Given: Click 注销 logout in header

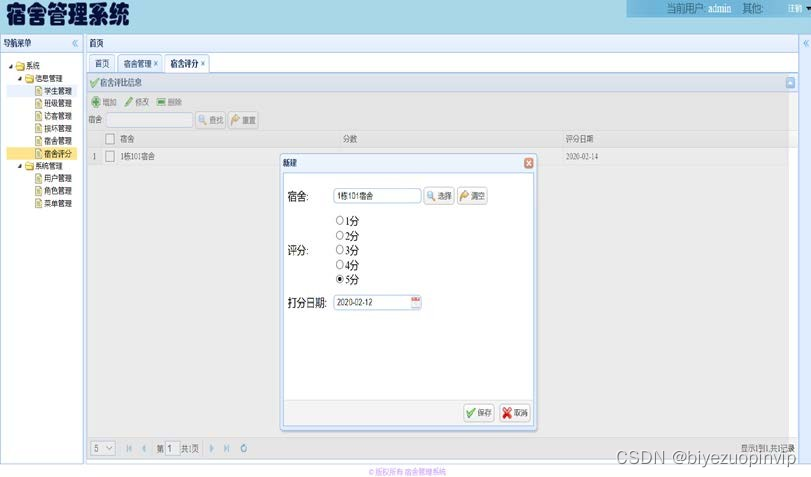Looking at the screenshot, I should 795,8.
